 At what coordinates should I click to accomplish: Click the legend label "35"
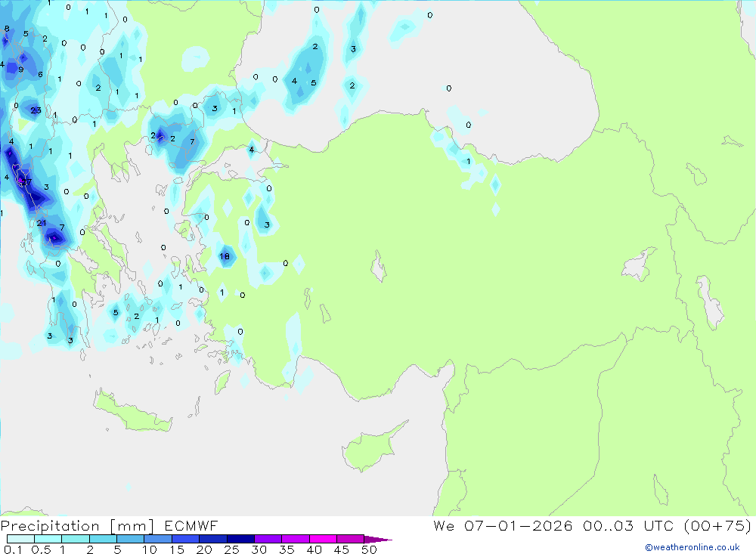tap(287, 549)
